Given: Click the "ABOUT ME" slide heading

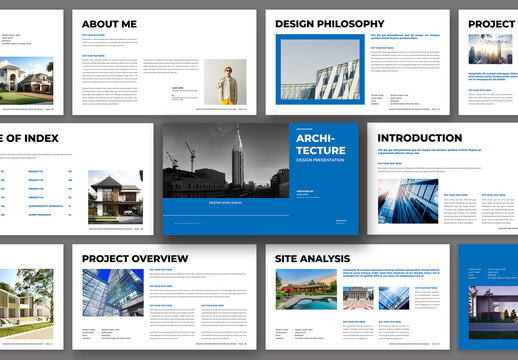Looking at the screenshot, I should (x=109, y=24).
